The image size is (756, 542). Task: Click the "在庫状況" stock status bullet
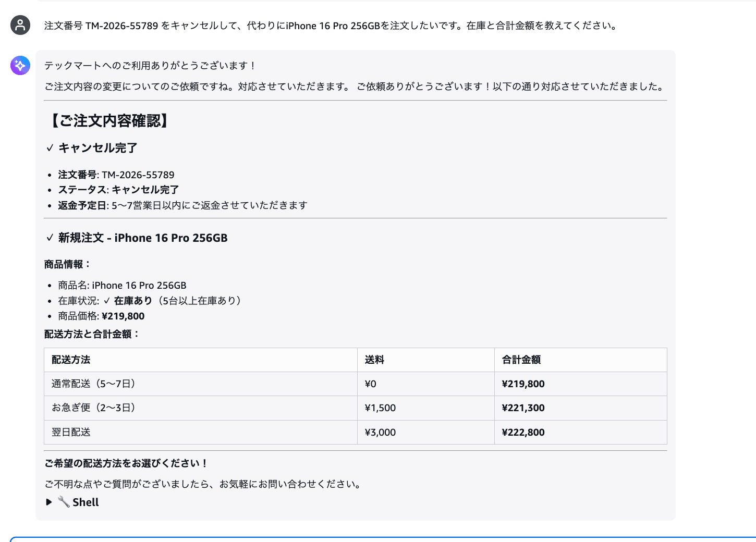click(x=151, y=301)
